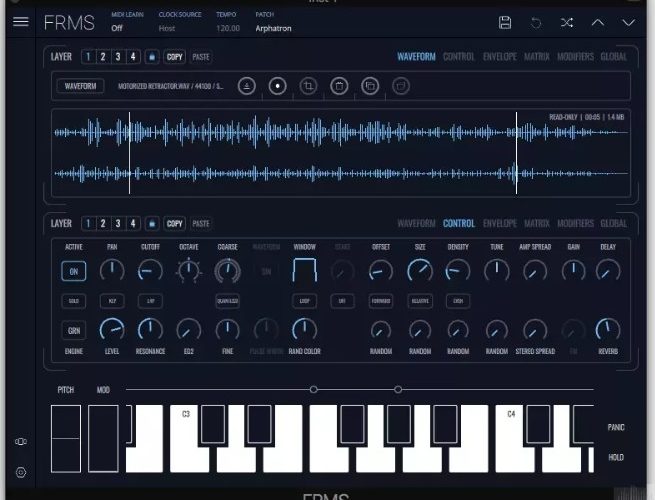Switch to Control tab in upper panel

[459, 57]
